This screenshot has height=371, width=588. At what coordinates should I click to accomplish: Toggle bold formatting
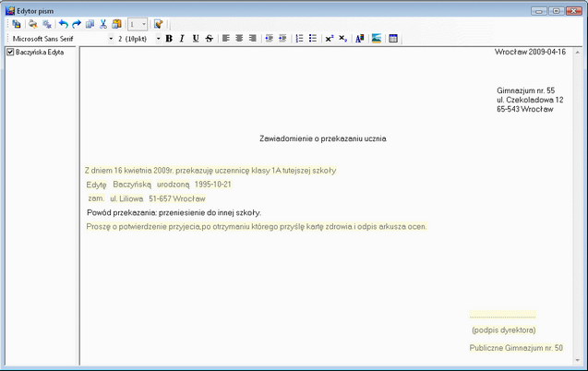(169, 38)
